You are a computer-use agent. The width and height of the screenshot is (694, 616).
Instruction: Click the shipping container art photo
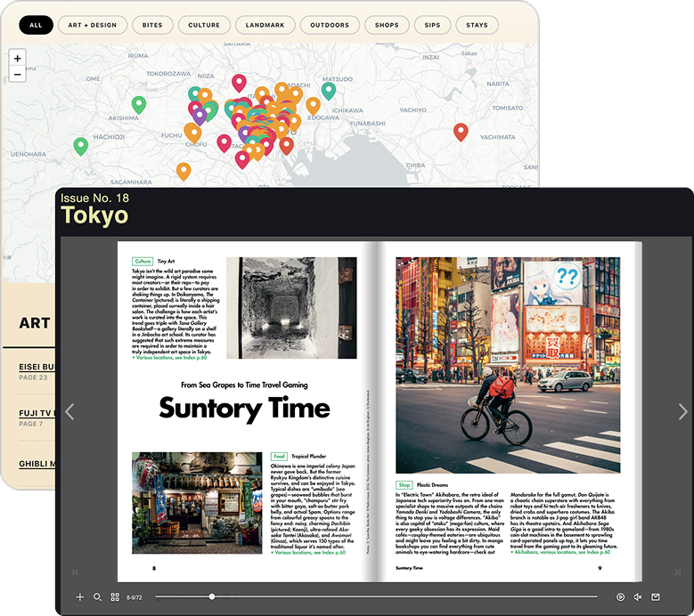tap(291, 308)
